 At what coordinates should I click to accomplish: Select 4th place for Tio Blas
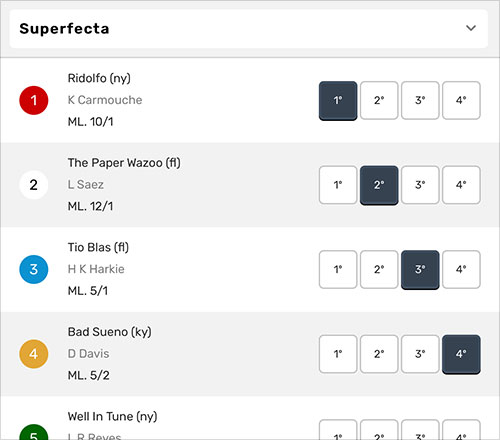[x=461, y=270]
